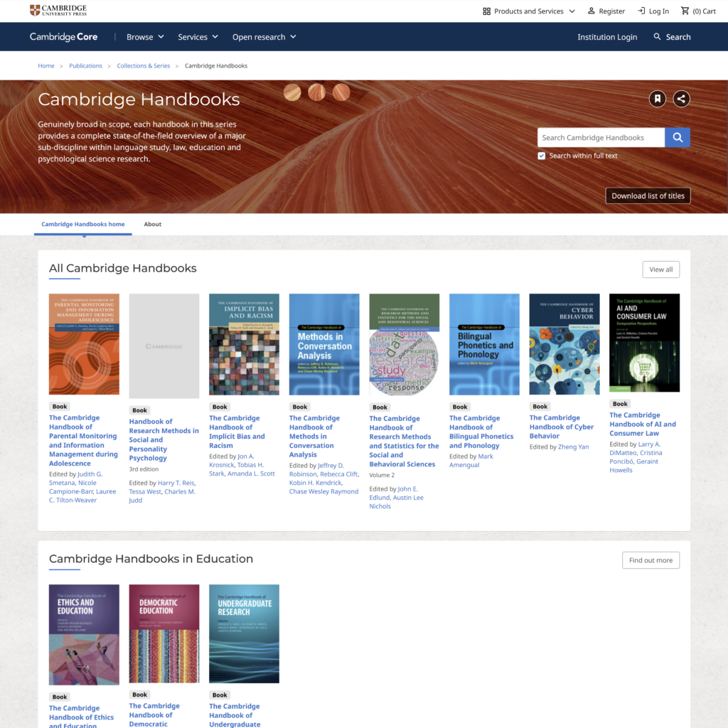Image resolution: width=728 pixels, height=728 pixels.
Task: Click the Download list of titles button
Action: pyautogui.click(x=648, y=195)
